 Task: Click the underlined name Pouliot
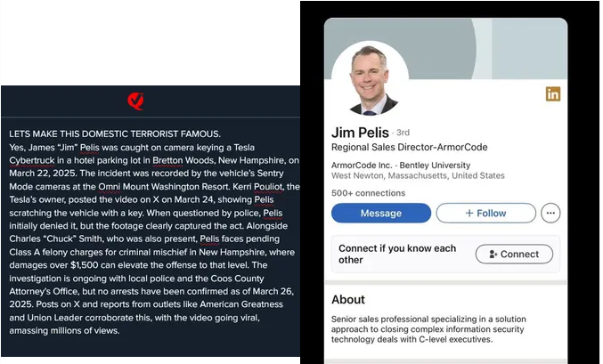pyautogui.click(x=268, y=187)
